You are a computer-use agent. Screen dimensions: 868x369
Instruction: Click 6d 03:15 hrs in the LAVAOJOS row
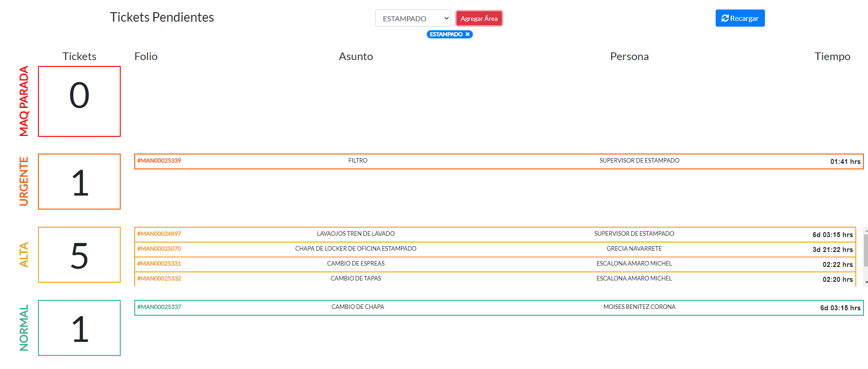coord(833,235)
